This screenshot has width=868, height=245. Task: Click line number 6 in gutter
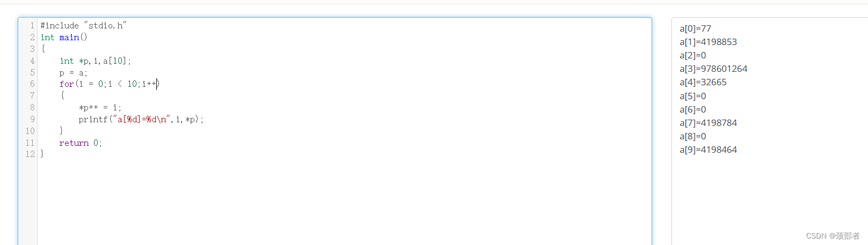coord(32,84)
